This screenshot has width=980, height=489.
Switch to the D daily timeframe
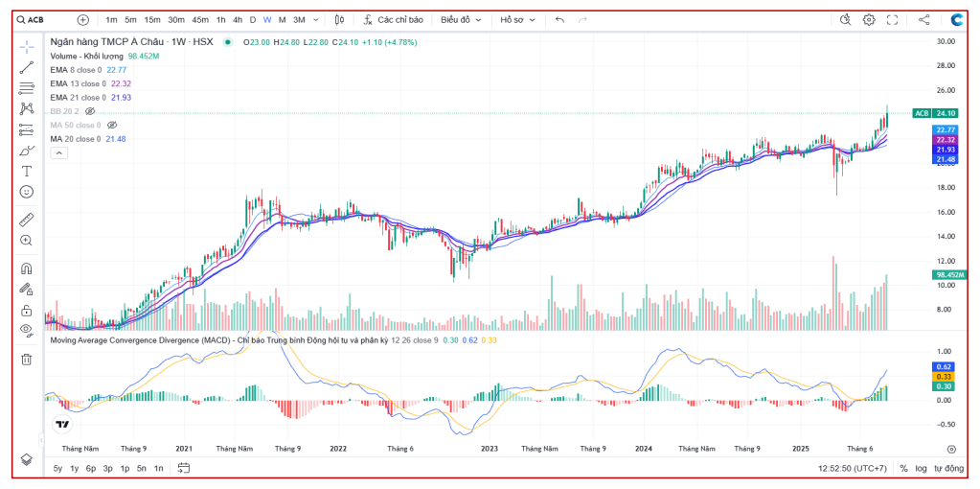253,19
